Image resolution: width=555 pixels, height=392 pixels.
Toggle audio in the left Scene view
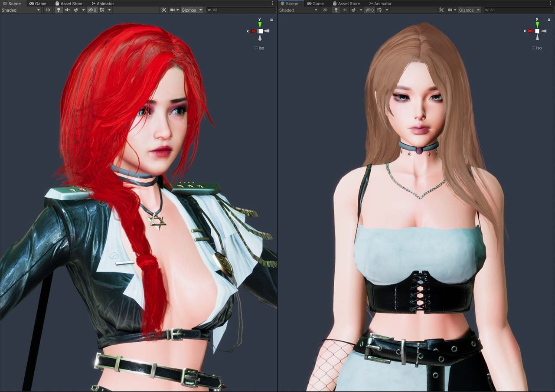click(x=68, y=10)
